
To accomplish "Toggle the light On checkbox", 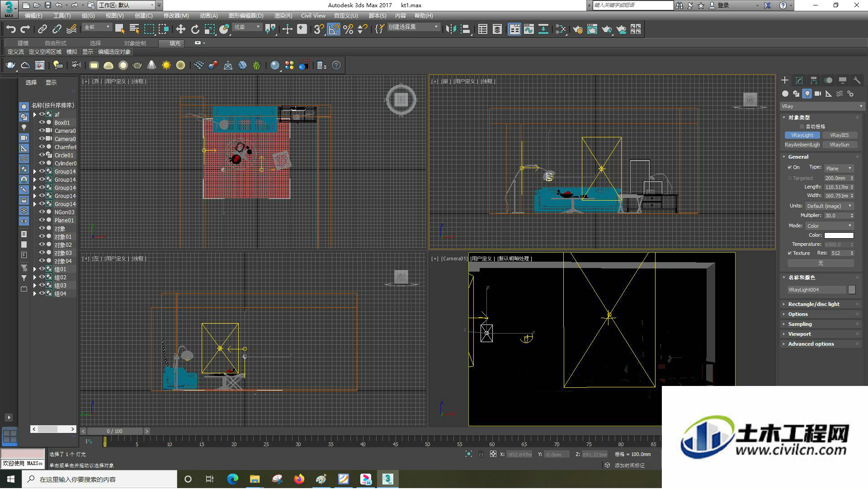I will pyautogui.click(x=790, y=167).
